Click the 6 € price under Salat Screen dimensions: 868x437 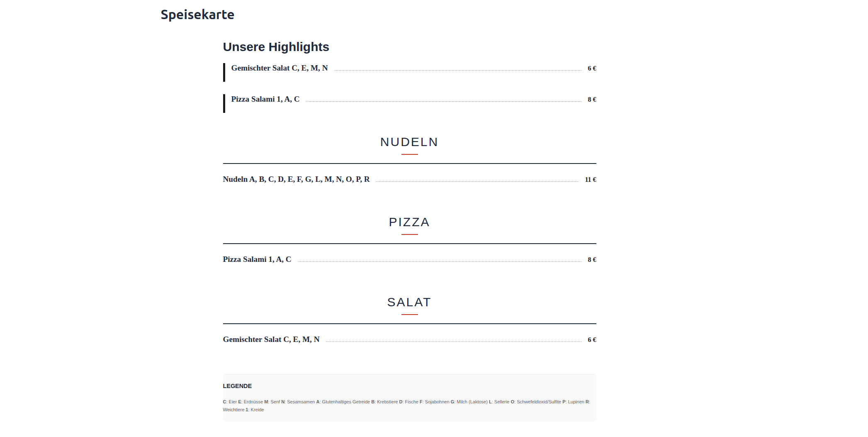pyautogui.click(x=592, y=340)
